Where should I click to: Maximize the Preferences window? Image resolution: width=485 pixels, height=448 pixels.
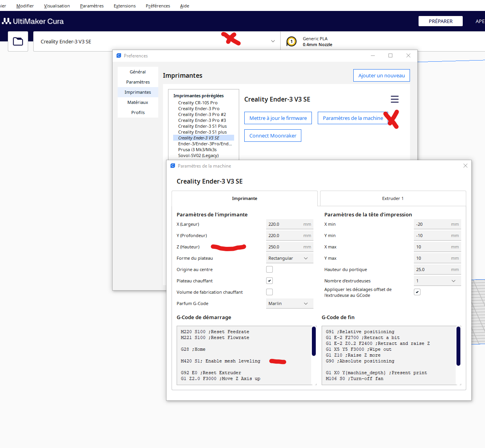click(390, 55)
